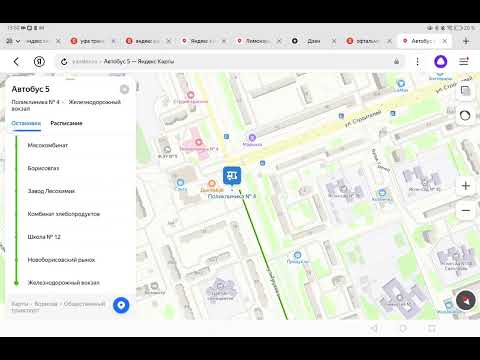Zoom in the map with plus

tap(466, 186)
